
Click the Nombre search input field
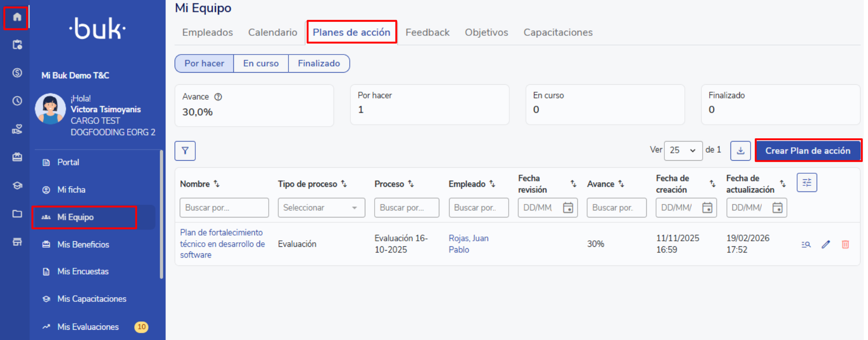(x=224, y=208)
